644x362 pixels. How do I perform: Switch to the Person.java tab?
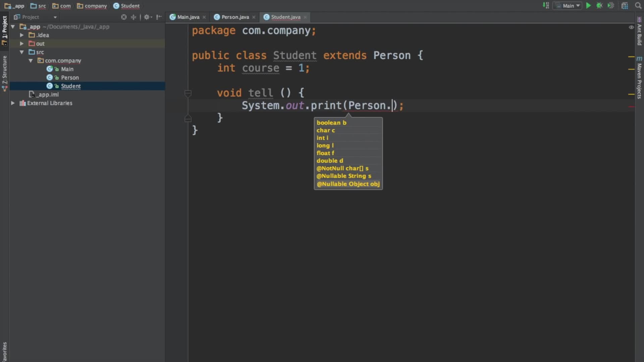point(235,17)
